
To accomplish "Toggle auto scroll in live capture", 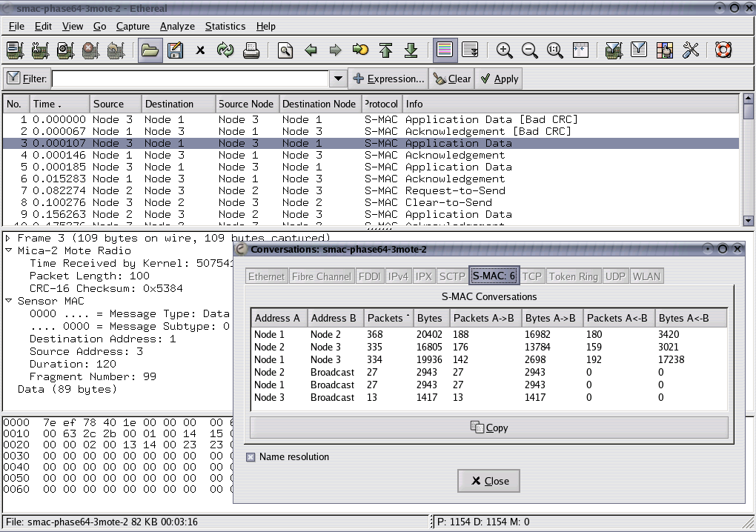I will [470, 50].
